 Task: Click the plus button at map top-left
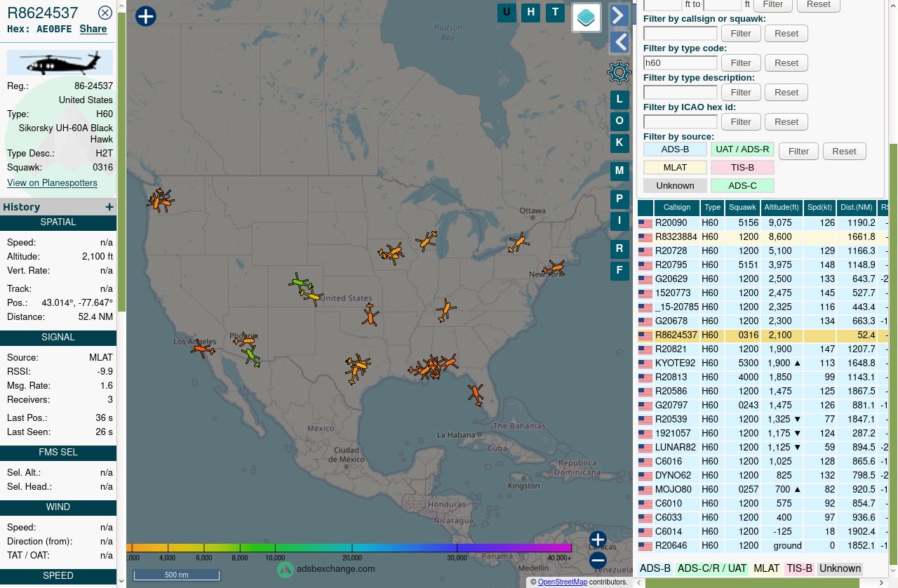tap(145, 16)
